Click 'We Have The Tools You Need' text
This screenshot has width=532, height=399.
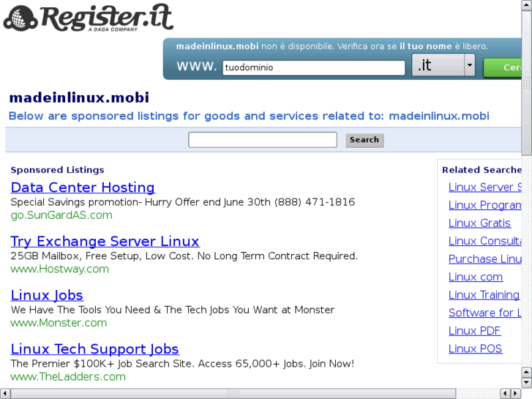point(173,310)
